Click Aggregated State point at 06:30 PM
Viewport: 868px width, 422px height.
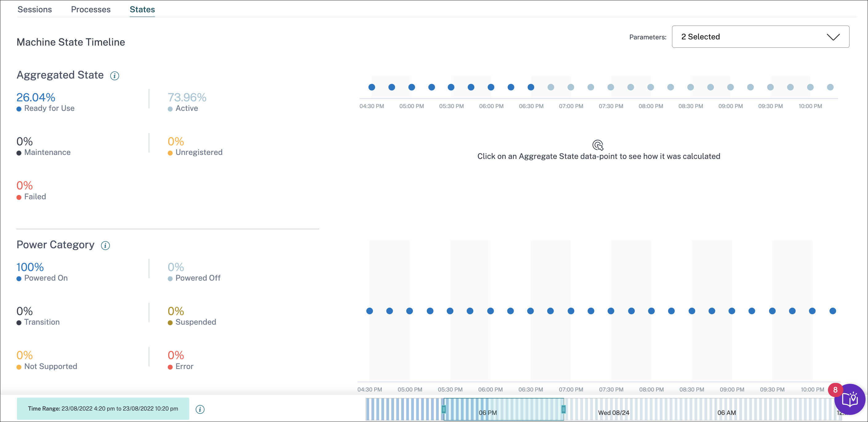[531, 87]
